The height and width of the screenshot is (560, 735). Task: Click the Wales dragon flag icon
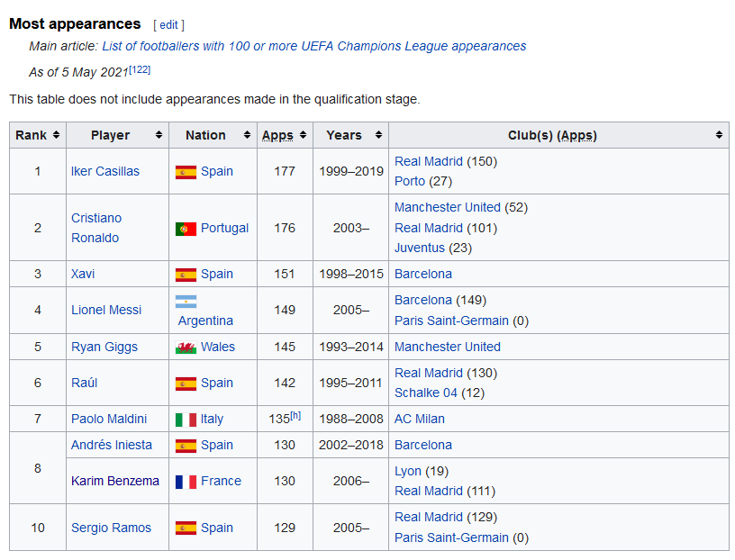coord(186,348)
